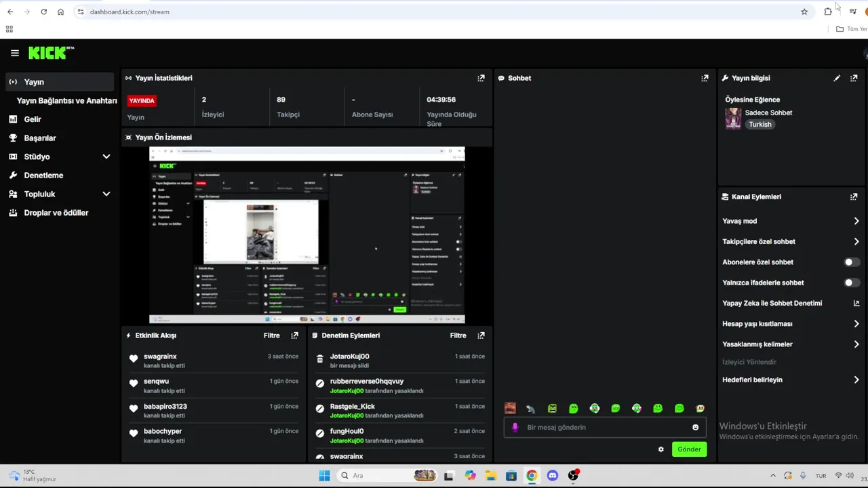Select Yayın in the sidebar
The width and height of the screenshot is (868, 488).
pyautogui.click(x=60, y=82)
